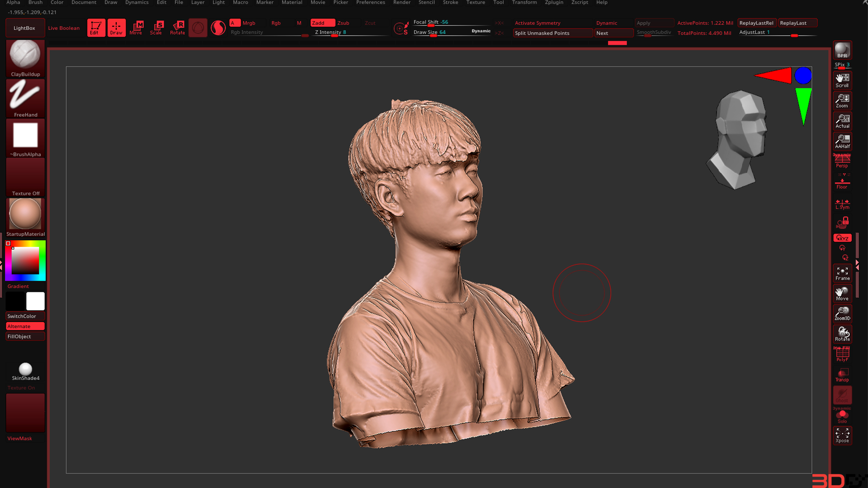Toggle Solo mode on

842,416
